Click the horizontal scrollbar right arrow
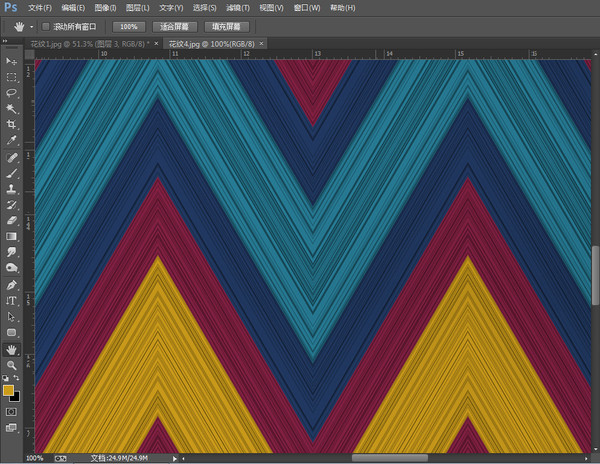Screen dimensions: 600x464 586,458
